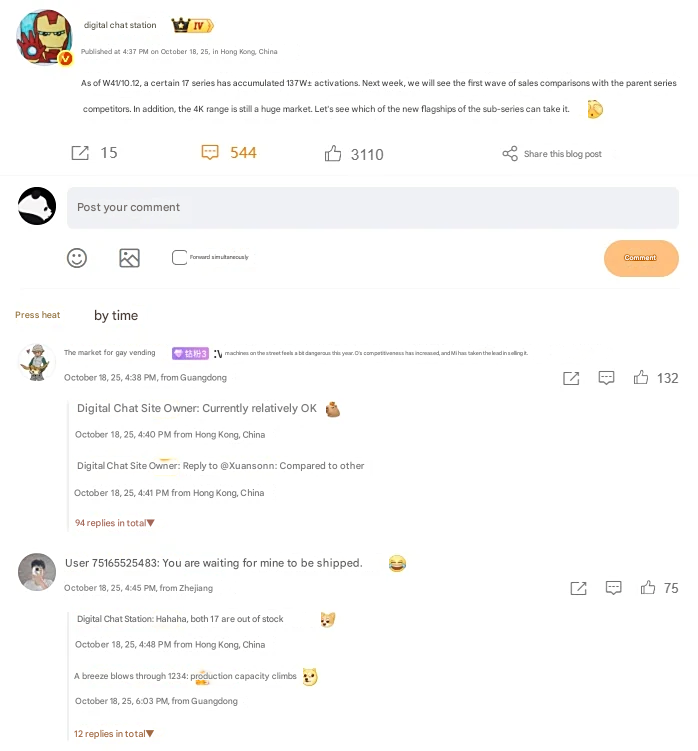
Task: Click the share icon for this blog post
Action: [x=510, y=154]
